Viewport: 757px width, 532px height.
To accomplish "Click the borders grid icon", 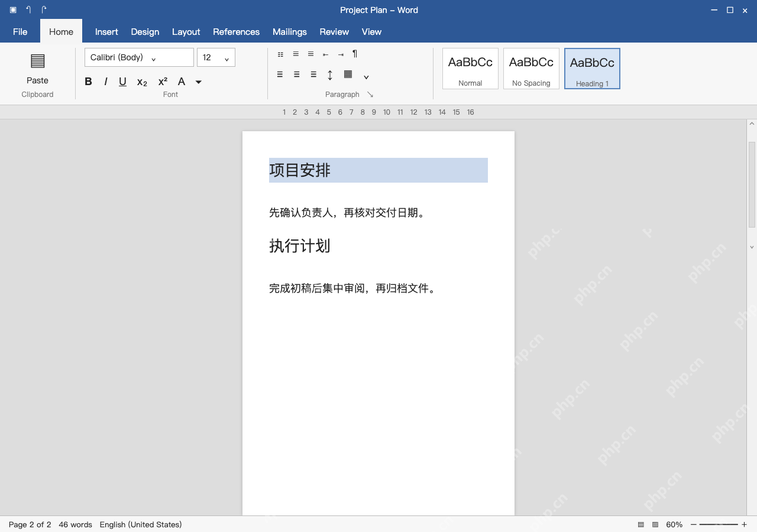I will pyautogui.click(x=348, y=74).
